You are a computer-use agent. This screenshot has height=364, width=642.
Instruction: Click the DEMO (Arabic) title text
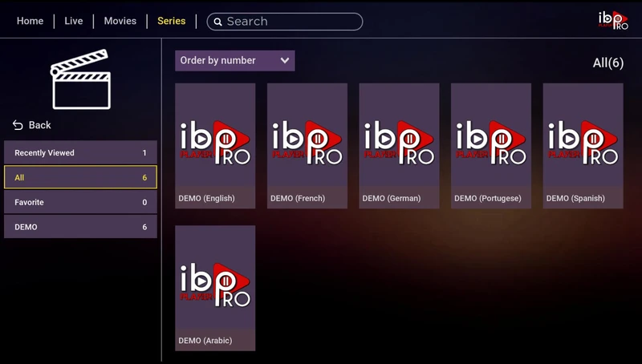(x=205, y=341)
